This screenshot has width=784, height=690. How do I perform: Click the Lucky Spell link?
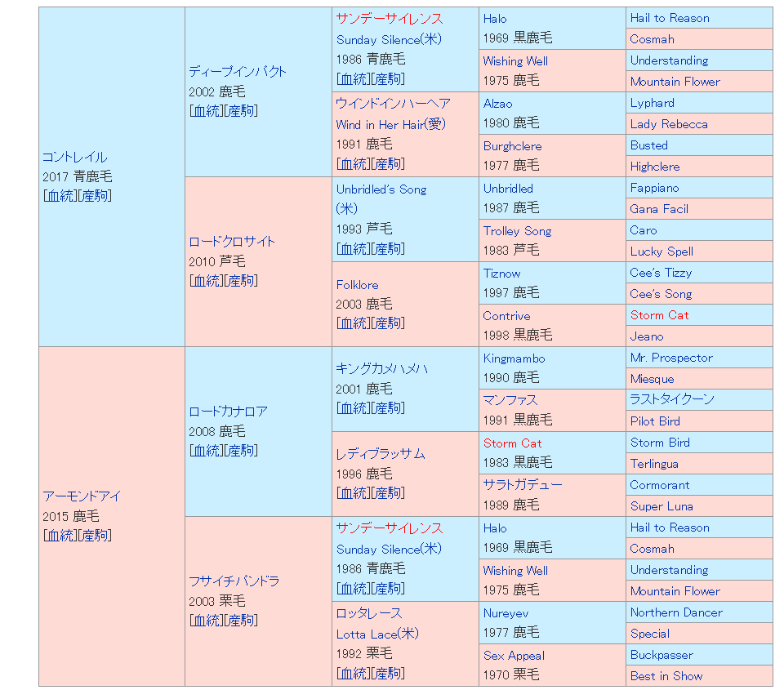pos(662,252)
